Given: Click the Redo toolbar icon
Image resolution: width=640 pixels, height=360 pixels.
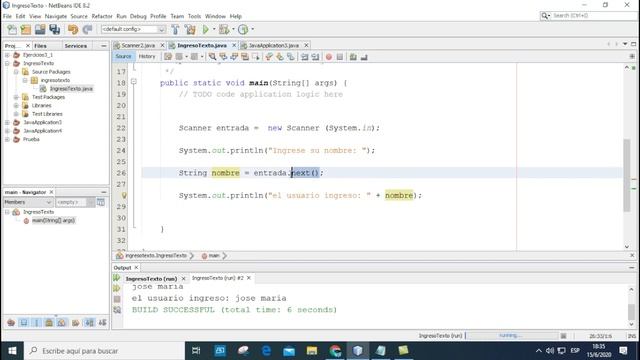Looking at the screenshot, I should (x=87, y=29).
